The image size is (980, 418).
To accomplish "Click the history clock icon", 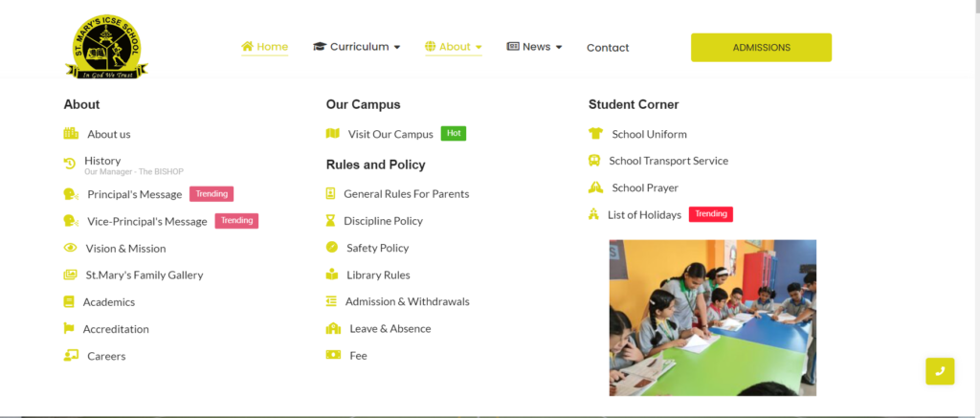I will click(x=70, y=164).
